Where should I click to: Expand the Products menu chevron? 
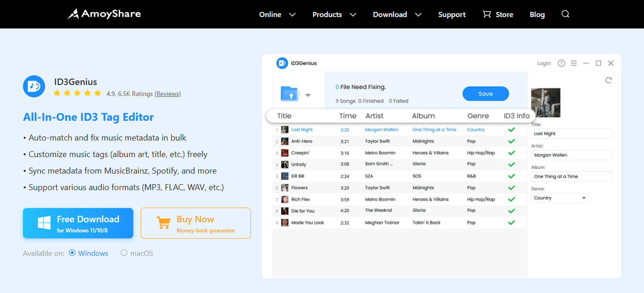[353, 15]
